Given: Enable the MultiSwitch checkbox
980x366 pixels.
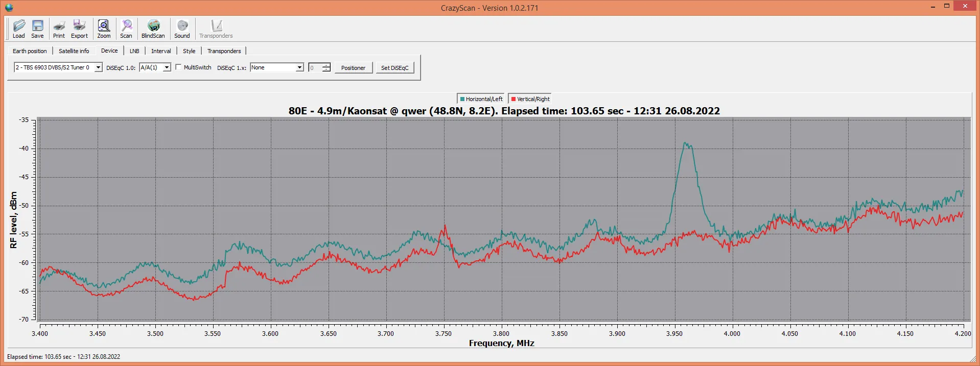Looking at the screenshot, I should tap(178, 67).
